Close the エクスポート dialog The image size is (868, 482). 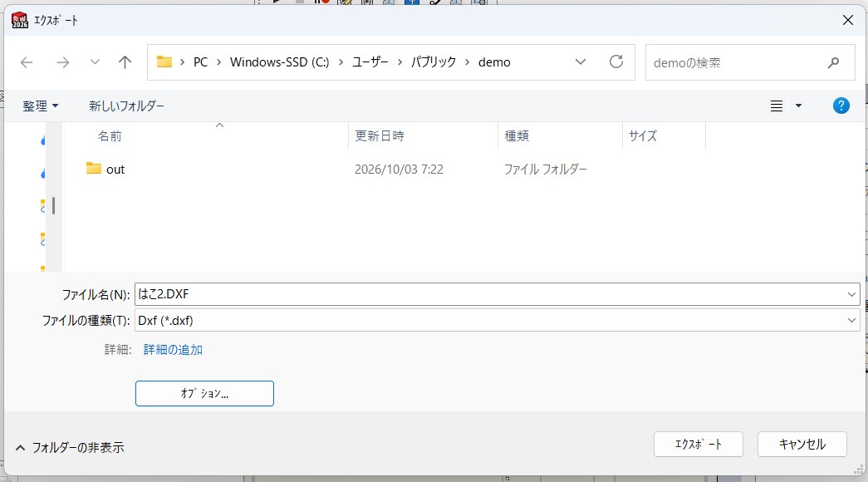[847, 20]
